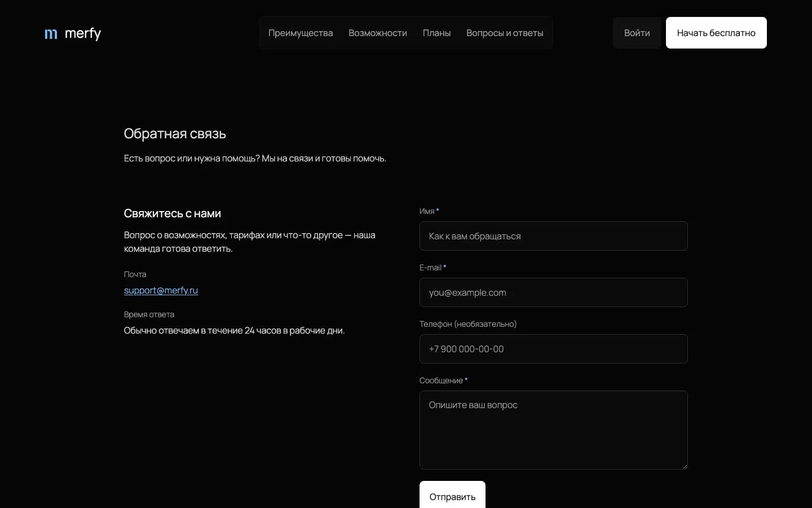This screenshot has width=812, height=508.
Task: Open the Преимущества nav item
Action: click(301, 33)
